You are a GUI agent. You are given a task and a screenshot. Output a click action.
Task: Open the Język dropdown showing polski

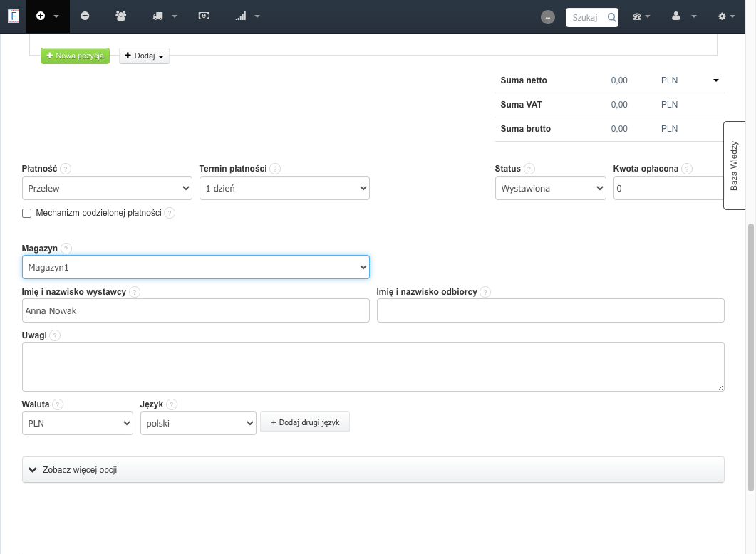pyautogui.click(x=198, y=424)
